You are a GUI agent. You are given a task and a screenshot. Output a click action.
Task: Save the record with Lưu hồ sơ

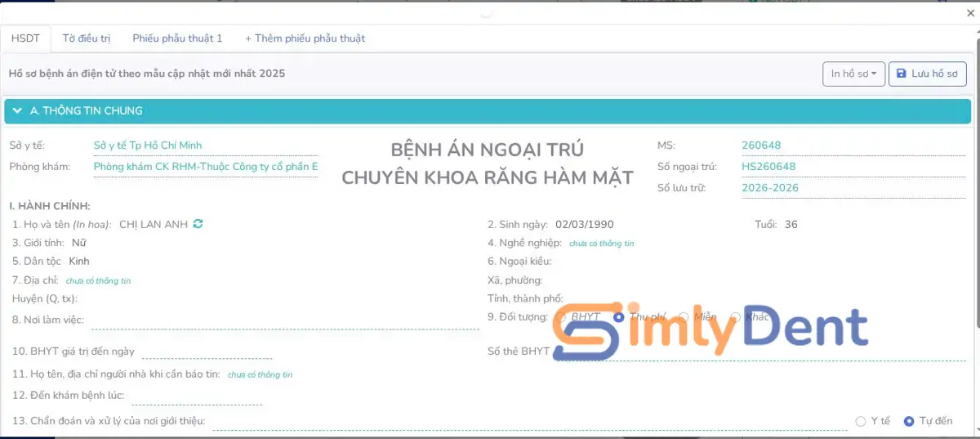click(927, 74)
